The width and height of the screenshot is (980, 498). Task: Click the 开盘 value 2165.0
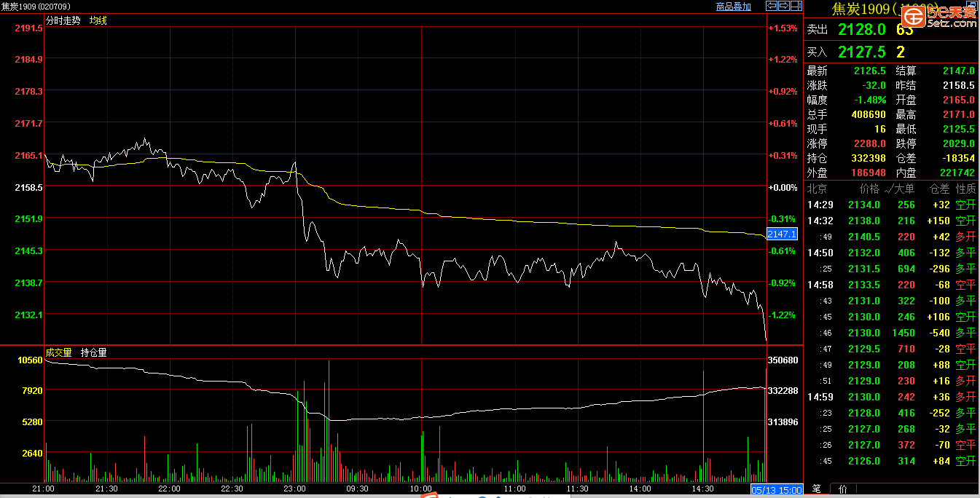click(958, 100)
